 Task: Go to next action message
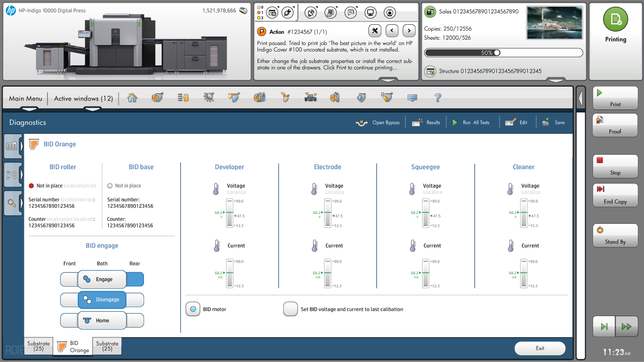[x=409, y=30]
